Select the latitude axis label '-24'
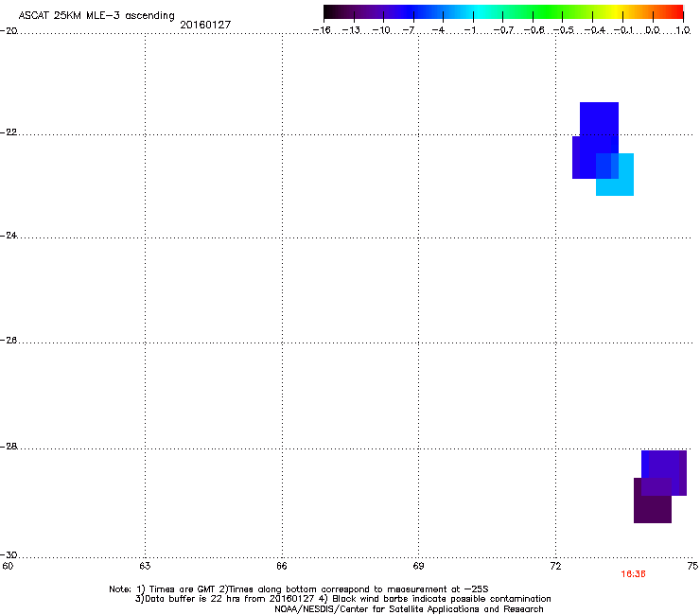This screenshot has width=700, height=615. [9, 236]
